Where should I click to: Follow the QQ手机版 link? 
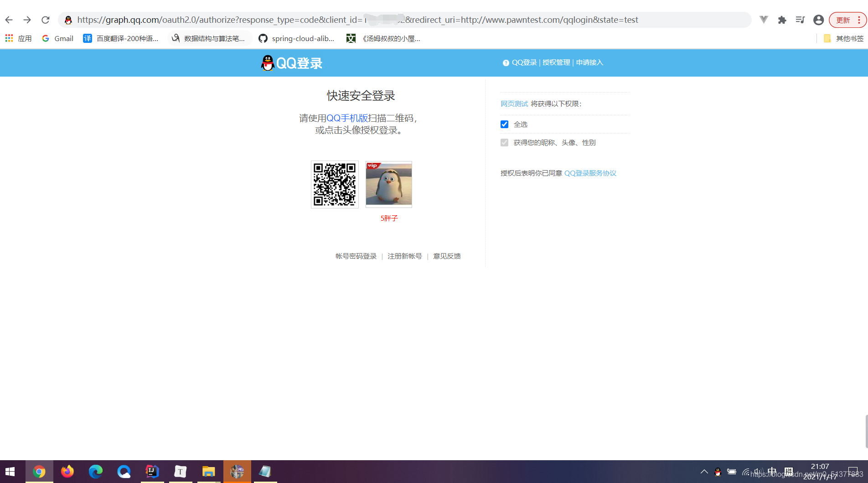347,118
